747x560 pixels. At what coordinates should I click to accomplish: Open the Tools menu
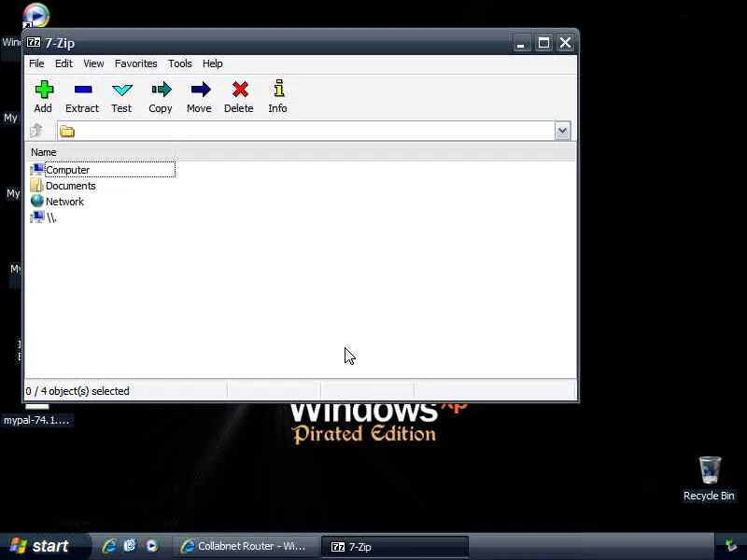179,63
